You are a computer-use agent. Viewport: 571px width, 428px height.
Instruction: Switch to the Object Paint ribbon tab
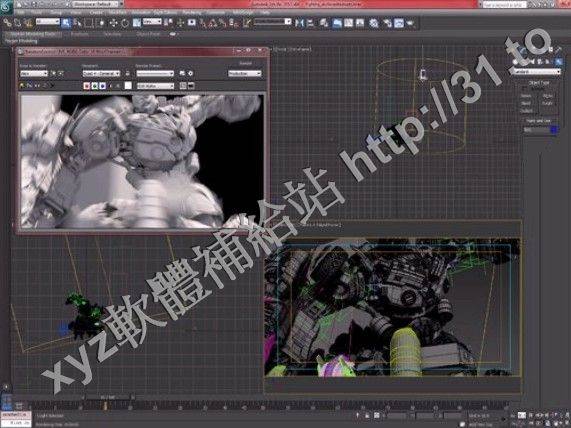(x=148, y=34)
